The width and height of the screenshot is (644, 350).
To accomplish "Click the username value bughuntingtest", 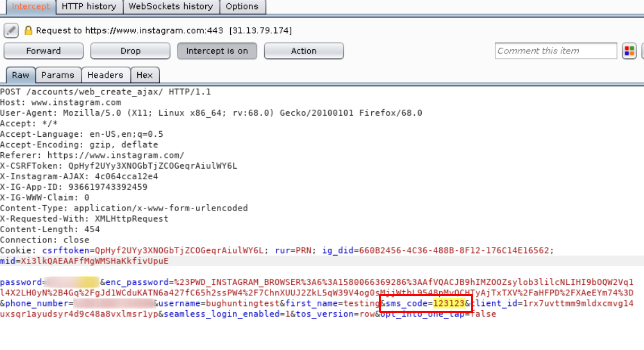I will (243, 304).
